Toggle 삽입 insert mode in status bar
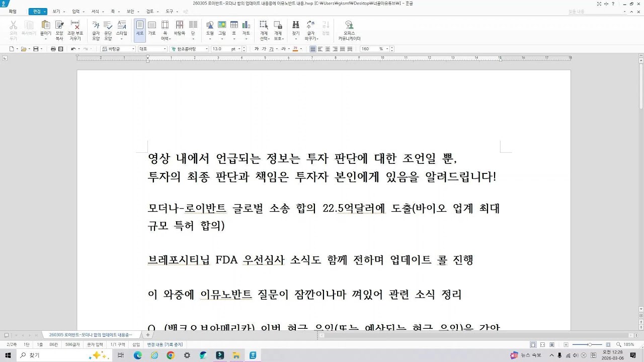The height and width of the screenshot is (362, 644). (136, 344)
